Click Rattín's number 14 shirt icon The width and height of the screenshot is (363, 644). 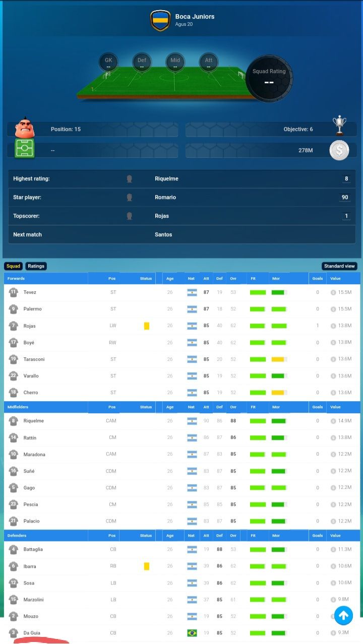[13, 437]
